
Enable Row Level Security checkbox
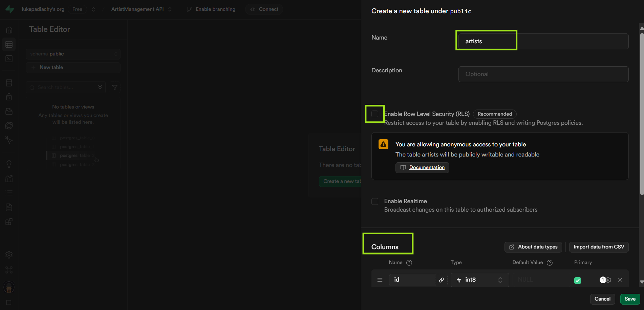coord(375,114)
